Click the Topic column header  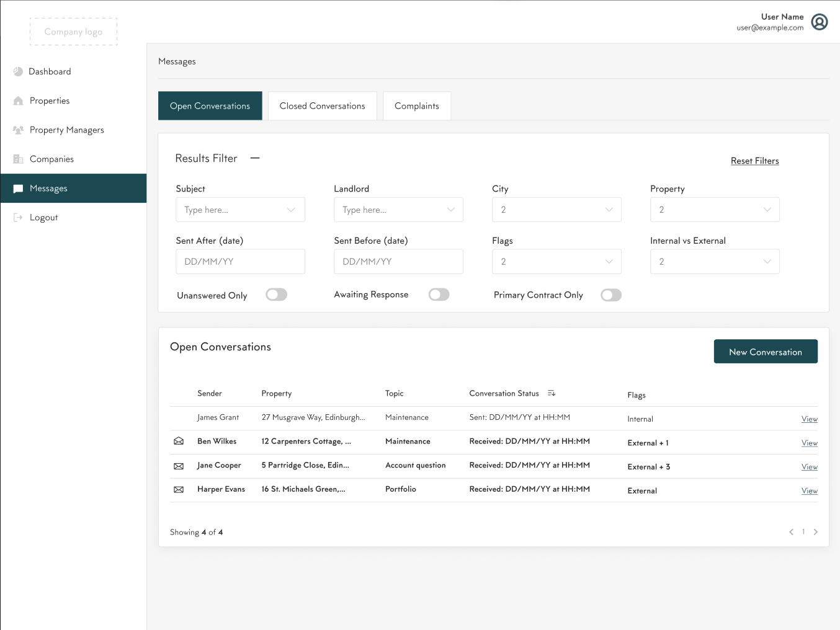point(394,394)
